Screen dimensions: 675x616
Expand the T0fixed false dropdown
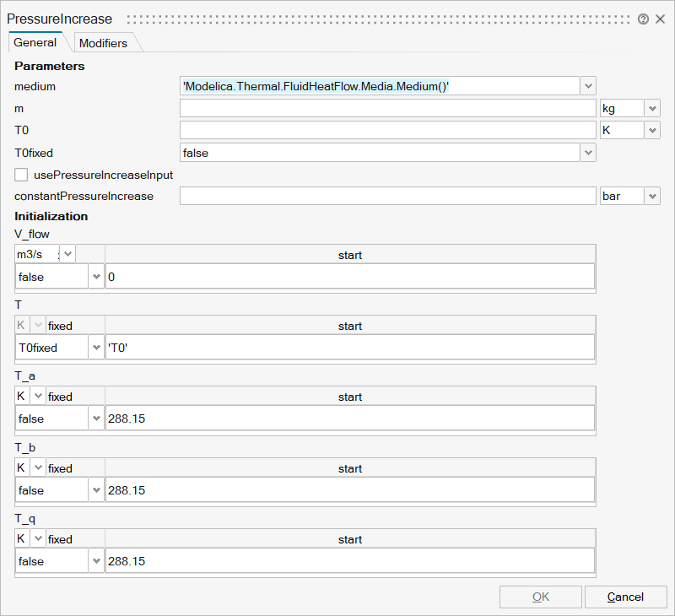point(588,153)
